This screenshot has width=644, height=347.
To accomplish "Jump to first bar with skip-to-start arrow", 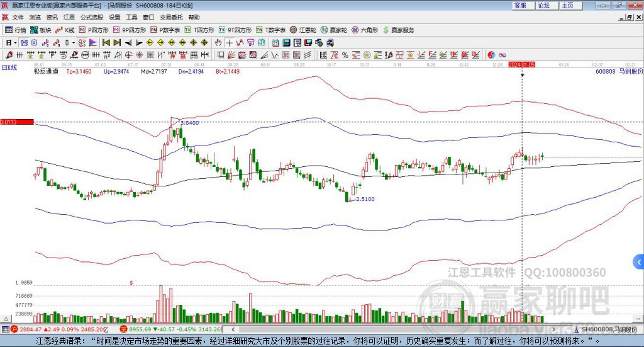I will (106, 43).
